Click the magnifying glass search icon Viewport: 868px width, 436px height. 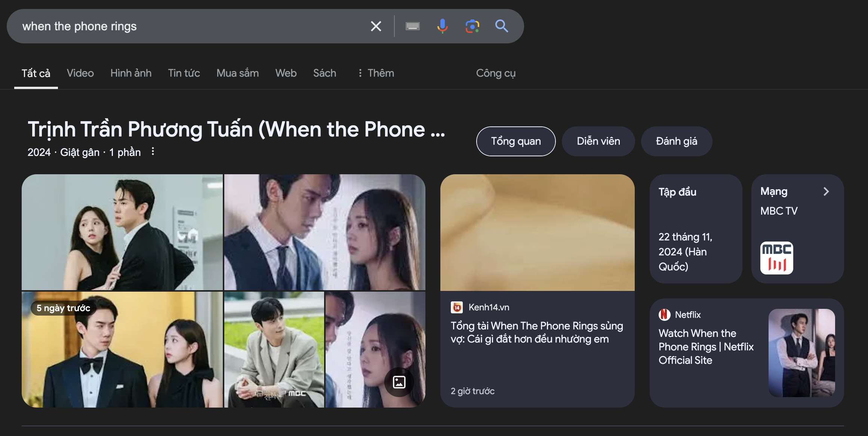tap(502, 26)
